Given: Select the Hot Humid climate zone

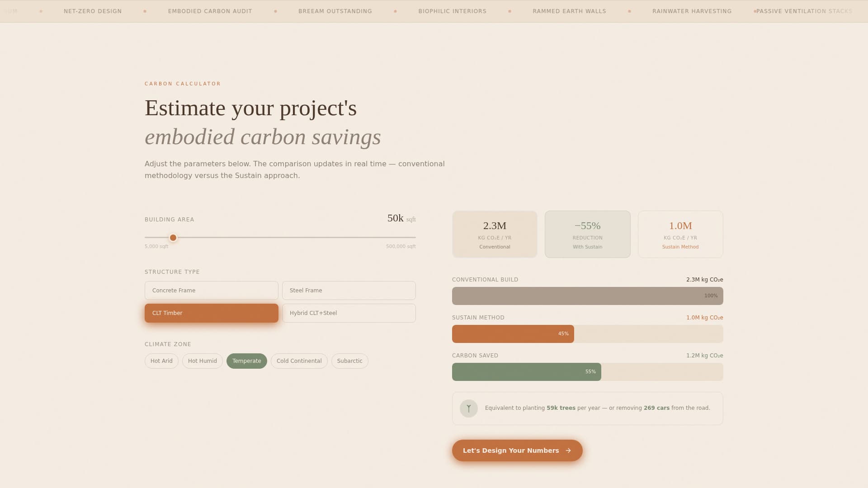Looking at the screenshot, I should click(202, 361).
